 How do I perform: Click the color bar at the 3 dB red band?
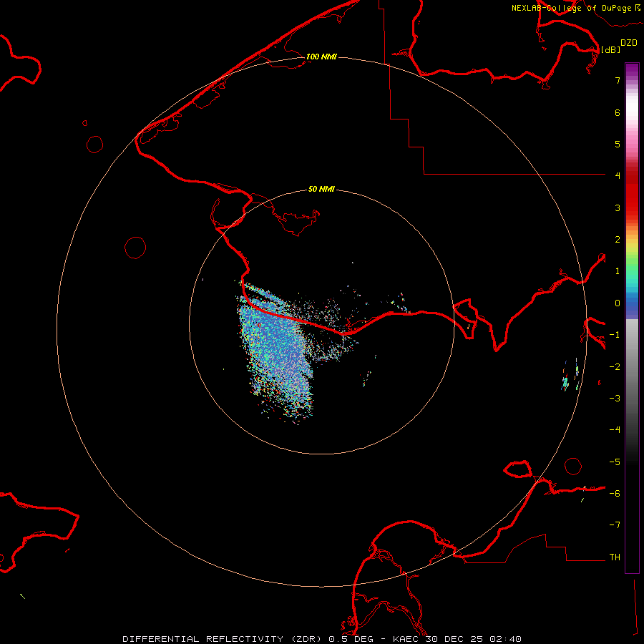632,208
